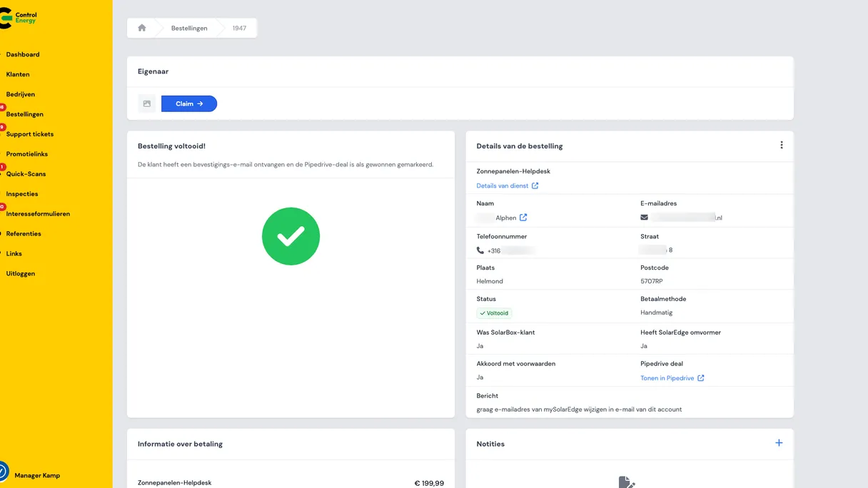Click payment method value Handmatig

657,312
